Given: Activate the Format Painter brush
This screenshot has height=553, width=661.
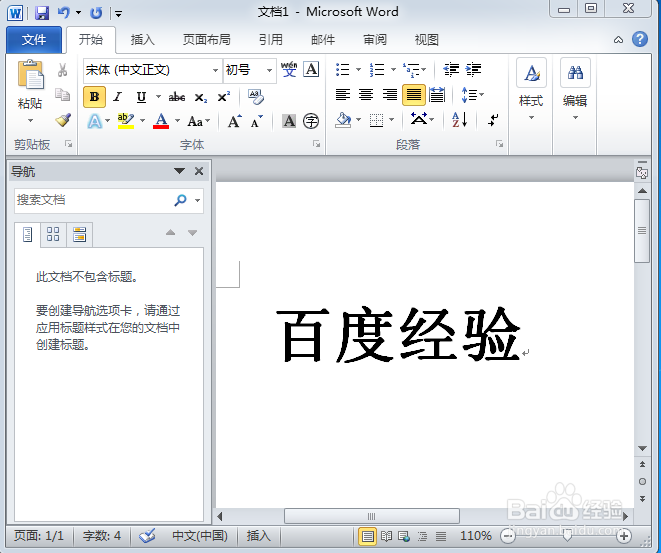Looking at the screenshot, I should click(x=63, y=120).
